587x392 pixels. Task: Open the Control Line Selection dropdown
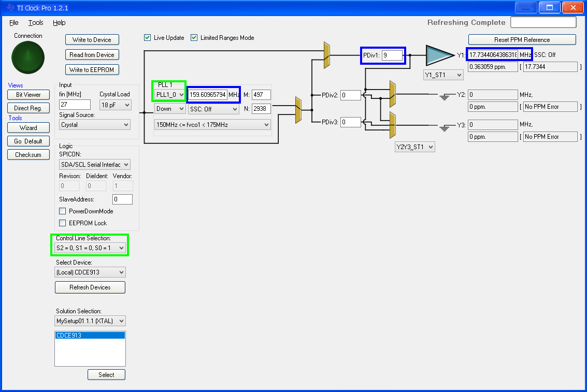tap(90, 248)
